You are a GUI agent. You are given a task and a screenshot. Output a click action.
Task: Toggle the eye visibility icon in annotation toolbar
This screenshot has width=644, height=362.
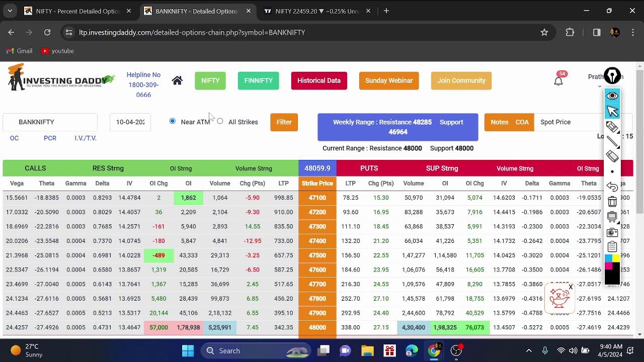612,96
